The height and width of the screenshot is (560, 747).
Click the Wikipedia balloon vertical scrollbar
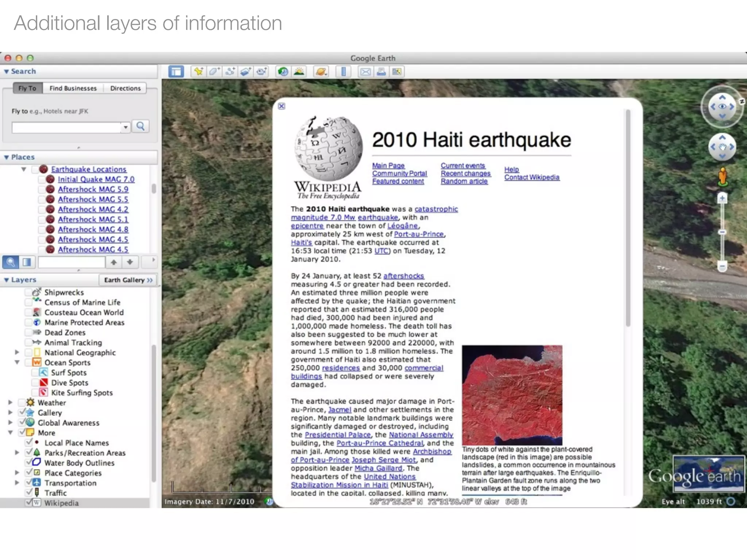coord(628,219)
